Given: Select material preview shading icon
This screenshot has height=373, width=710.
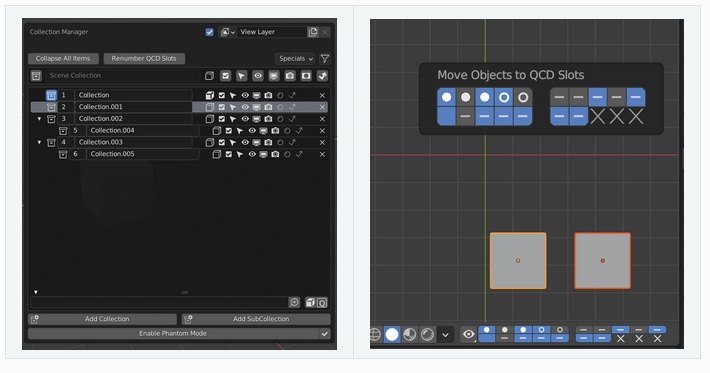Looking at the screenshot, I should (410, 335).
